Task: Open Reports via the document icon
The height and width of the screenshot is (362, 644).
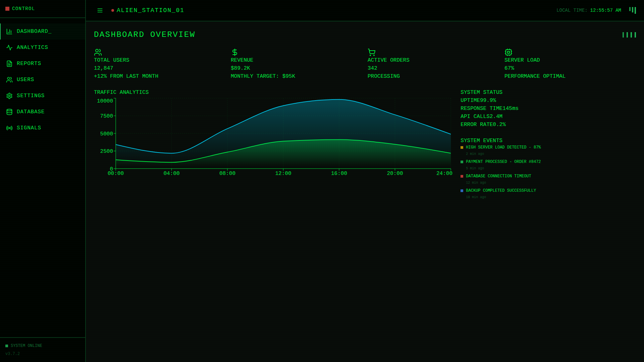Action: (x=9, y=63)
